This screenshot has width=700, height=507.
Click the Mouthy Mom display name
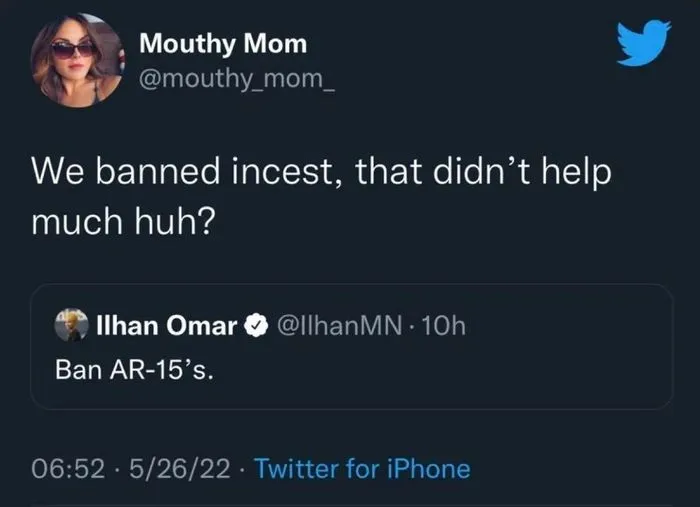[x=223, y=43]
